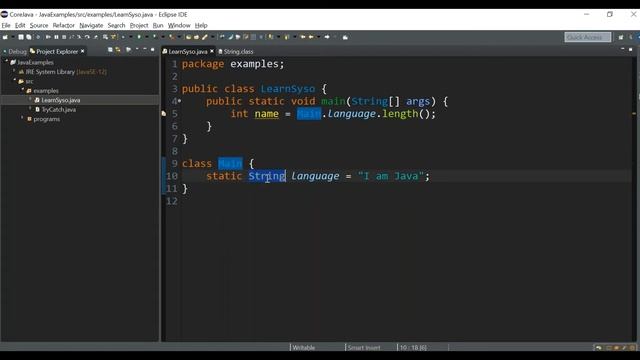Collapse main method fold on line 4
Screen dimensions: 640x360
coord(179,101)
